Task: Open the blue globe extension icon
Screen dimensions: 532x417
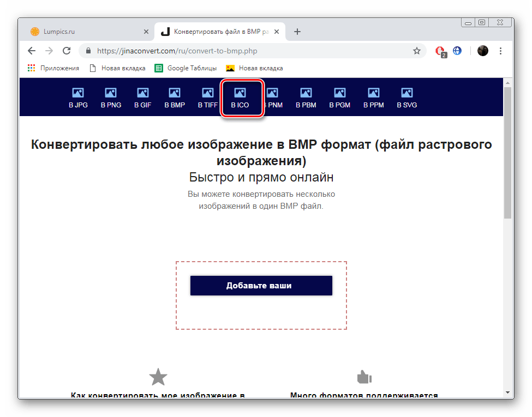Action: tap(457, 51)
